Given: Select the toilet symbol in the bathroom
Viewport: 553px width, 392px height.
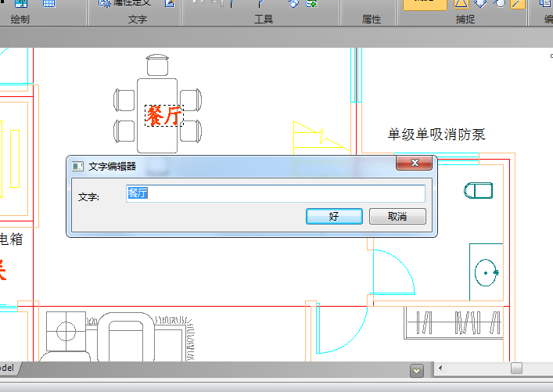Looking at the screenshot, I should (x=478, y=191).
